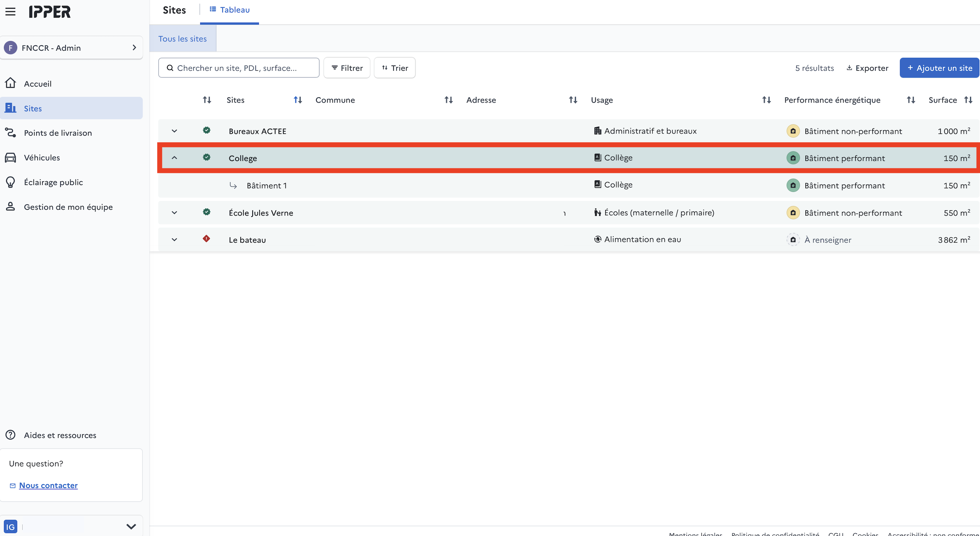
Task: Click the green performance icon on Bâtiment 1 row
Action: [793, 185]
